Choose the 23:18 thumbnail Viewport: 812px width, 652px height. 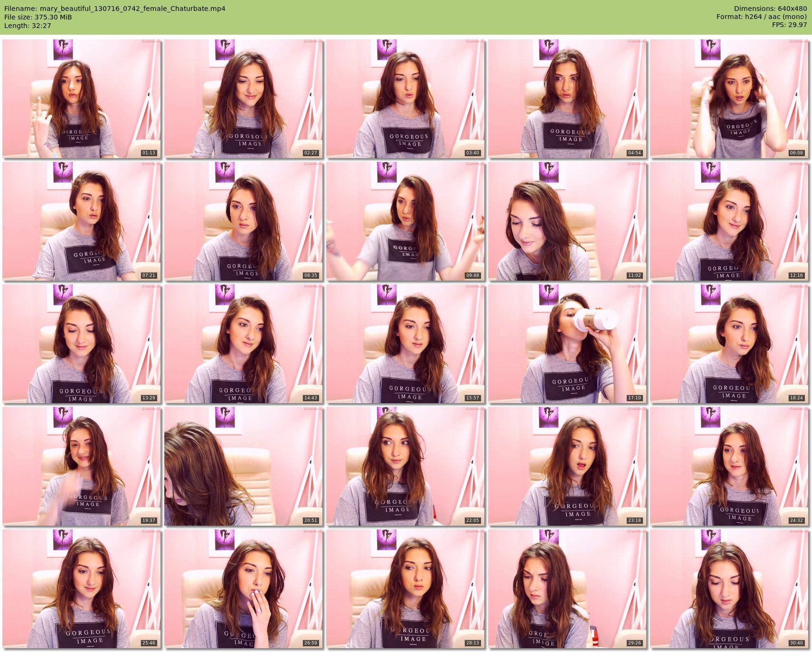(567, 466)
